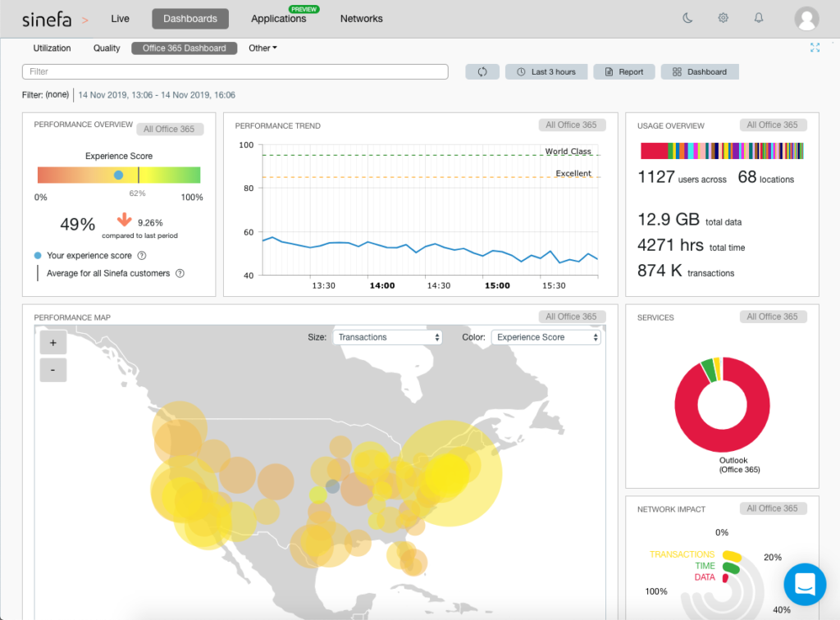Click the 49% experience score value

78,225
